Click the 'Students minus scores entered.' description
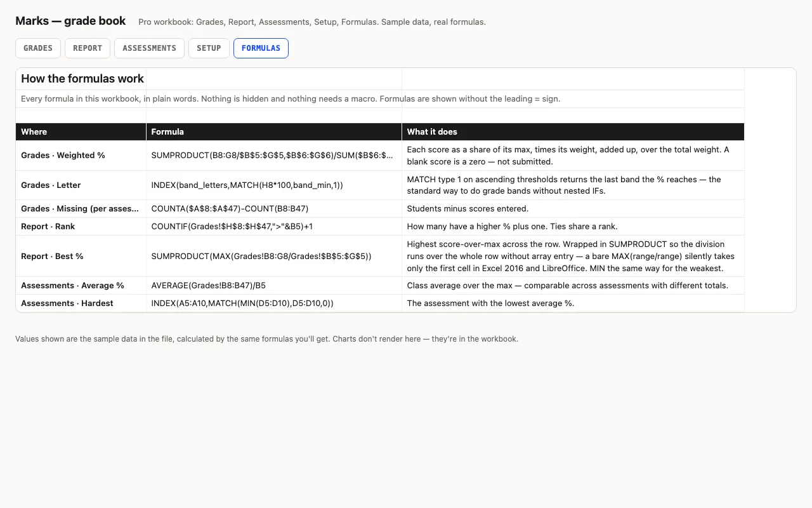This screenshot has height=508, width=812. click(x=573, y=209)
